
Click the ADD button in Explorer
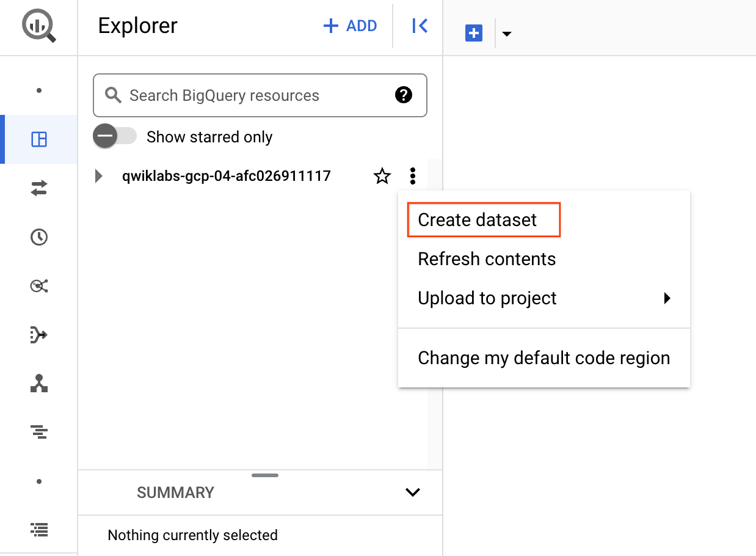350,26
